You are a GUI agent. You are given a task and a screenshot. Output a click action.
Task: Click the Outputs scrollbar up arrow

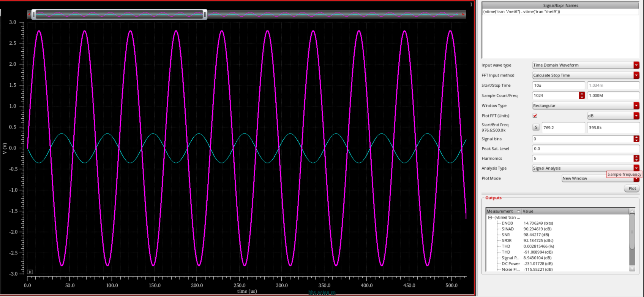click(632, 211)
